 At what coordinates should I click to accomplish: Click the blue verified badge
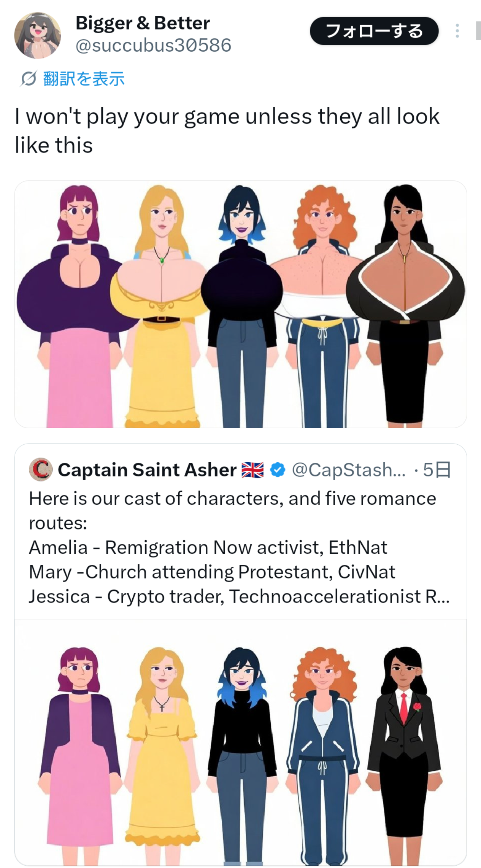pos(278,470)
